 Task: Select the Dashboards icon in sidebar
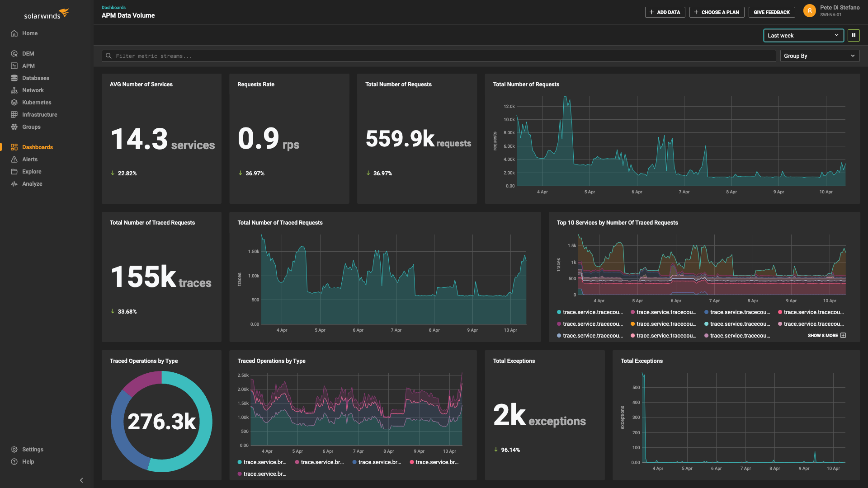click(x=13, y=146)
